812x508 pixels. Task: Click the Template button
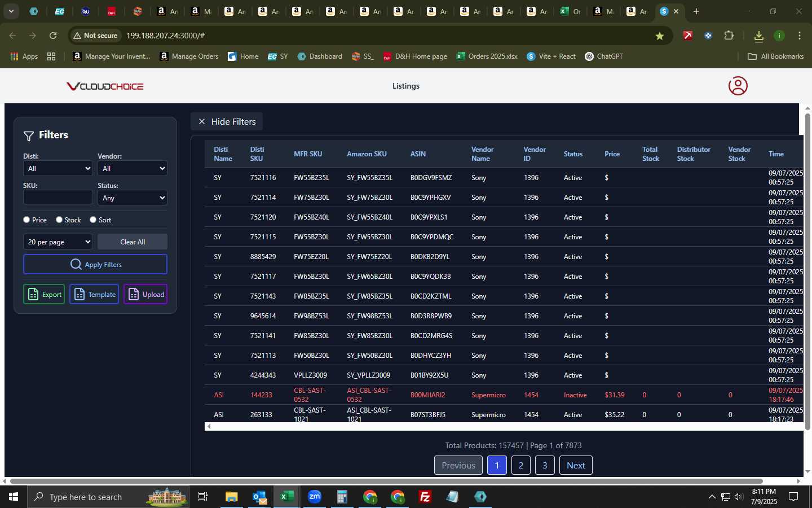click(x=94, y=294)
